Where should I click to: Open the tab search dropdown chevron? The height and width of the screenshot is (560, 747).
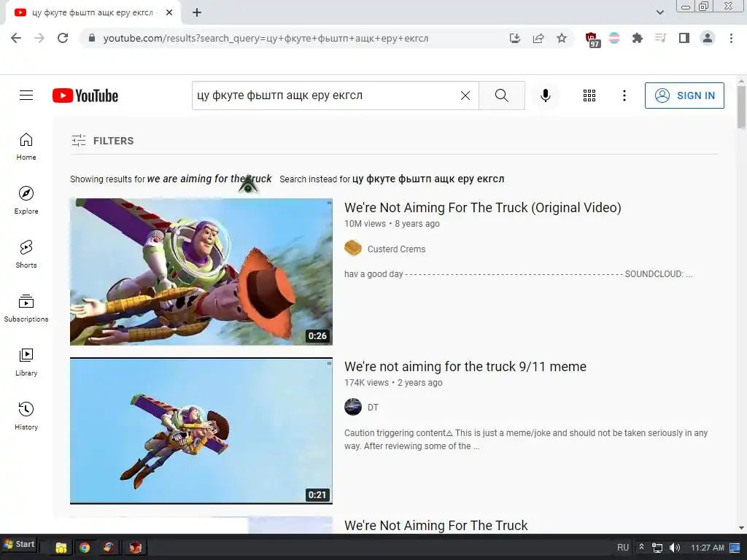tap(659, 12)
